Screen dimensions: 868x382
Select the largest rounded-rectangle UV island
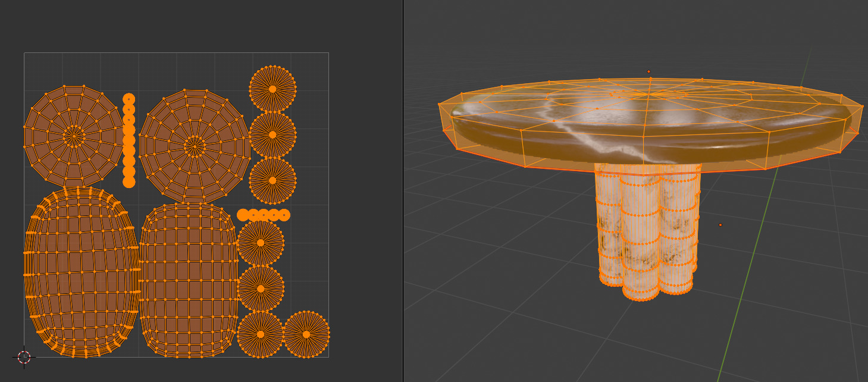(x=81, y=272)
